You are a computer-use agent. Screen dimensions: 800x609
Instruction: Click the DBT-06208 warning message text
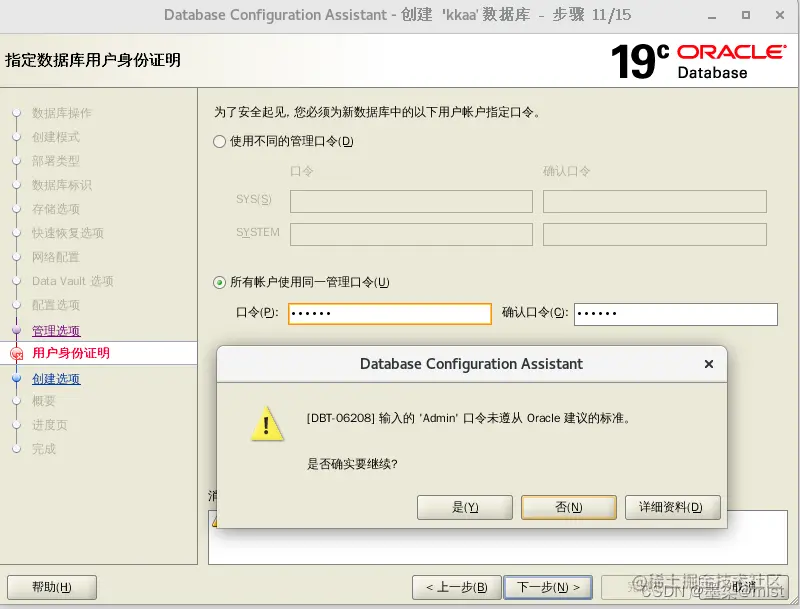pos(469,418)
